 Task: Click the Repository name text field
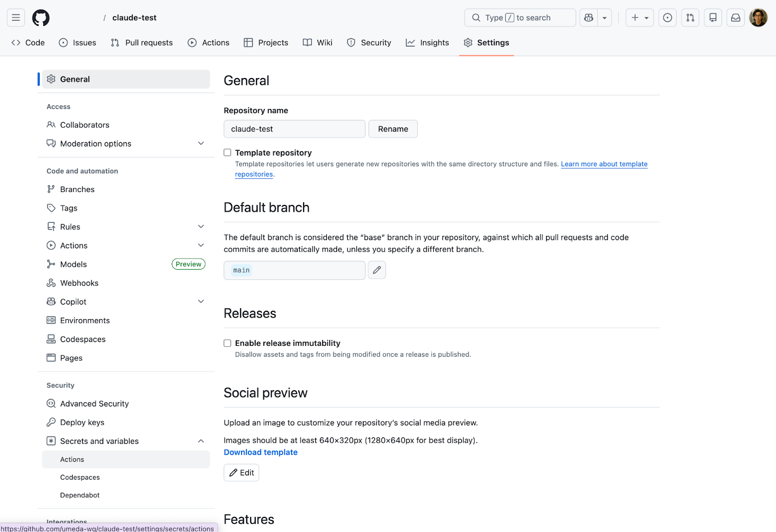(294, 129)
